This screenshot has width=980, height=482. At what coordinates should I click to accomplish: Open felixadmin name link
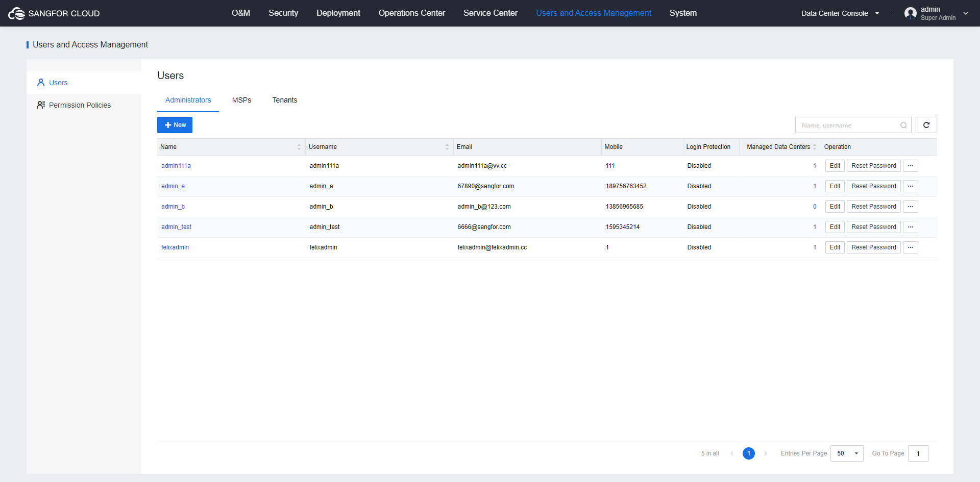175,247
